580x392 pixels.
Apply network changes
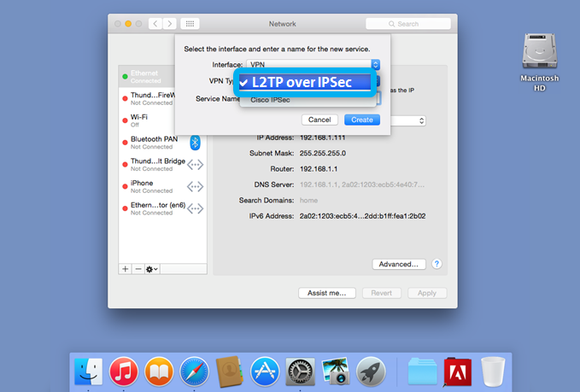pyautogui.click(x=427, y=293)
